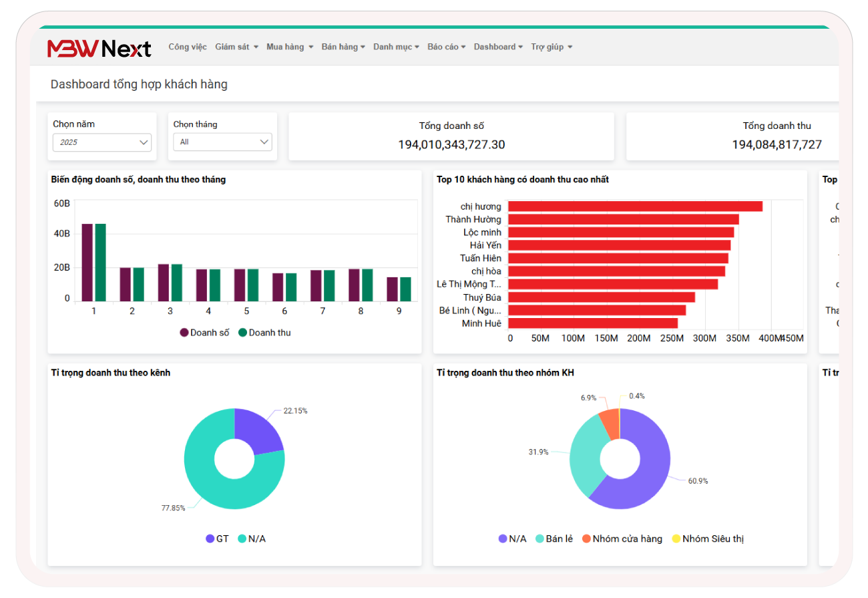Click the MBW Next logo
The width and height of the screenshot is (868, 598).
(x=99, y=48)
